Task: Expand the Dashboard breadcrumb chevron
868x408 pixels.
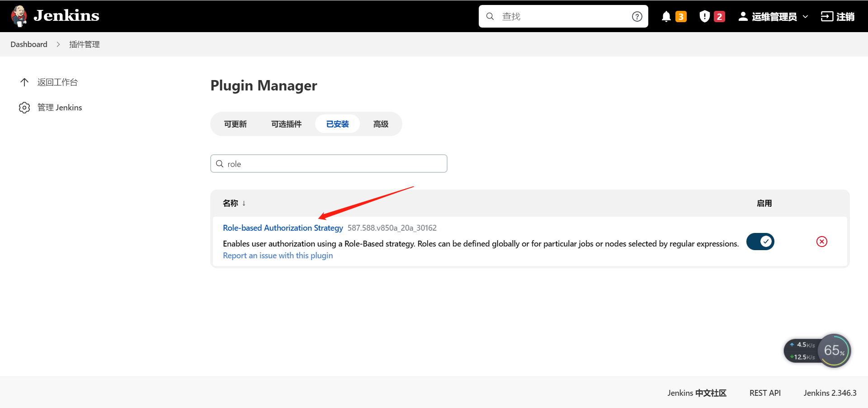Action: coord(58,44)
